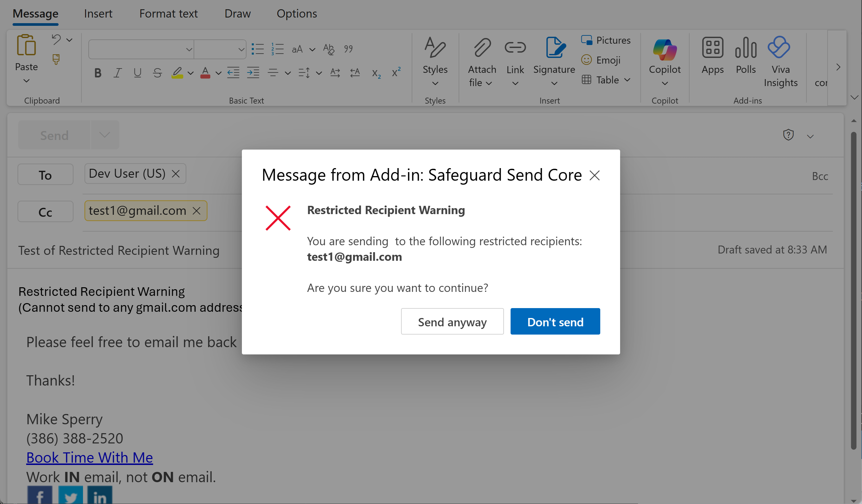This screenshot has width=862, height=504.
Task: Toggle Italic formatting
Action: pos(118,73)
